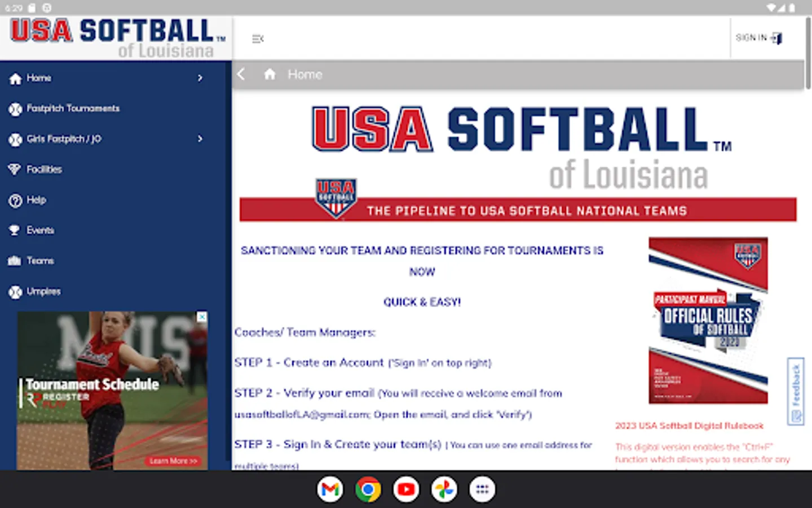The image size is (812, 508).
Task: Click the Home house icon in breadcrumb bar
Action: pos(270,74)
